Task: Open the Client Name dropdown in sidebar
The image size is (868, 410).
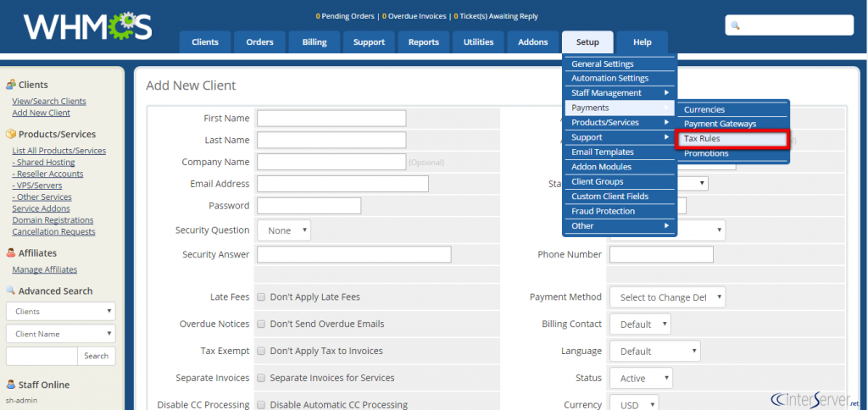Action: click(x=61, y=334)
